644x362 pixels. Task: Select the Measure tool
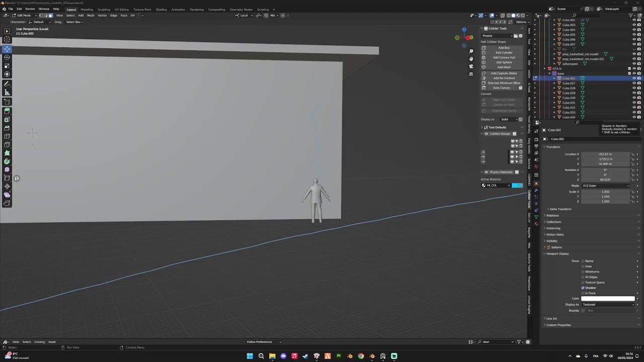[x=7, y=93]
